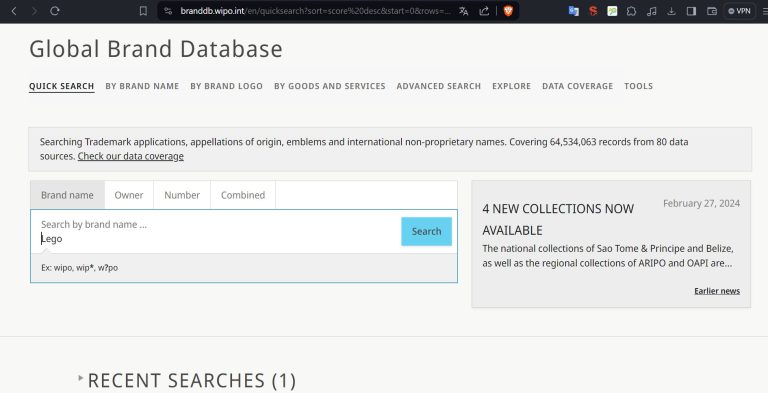Open the 4 New Collections news headline

point(558,220)
